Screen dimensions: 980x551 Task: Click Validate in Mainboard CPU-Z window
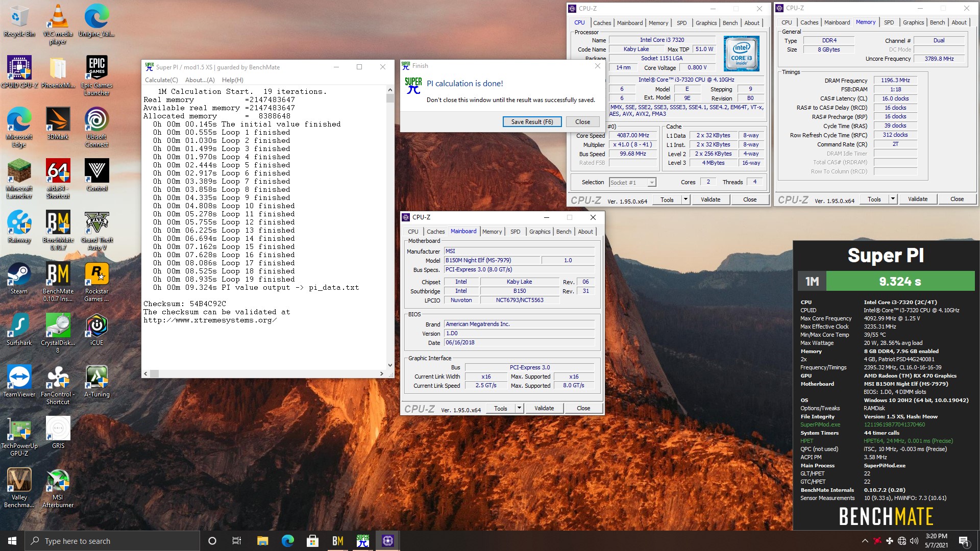click(544, 408)
